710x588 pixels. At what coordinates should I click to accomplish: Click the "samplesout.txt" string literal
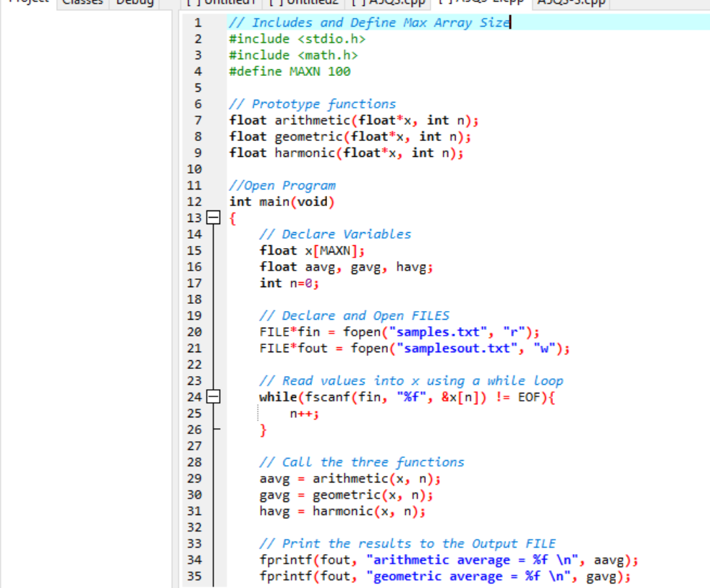pyautogui.click(x=457, y=349)
